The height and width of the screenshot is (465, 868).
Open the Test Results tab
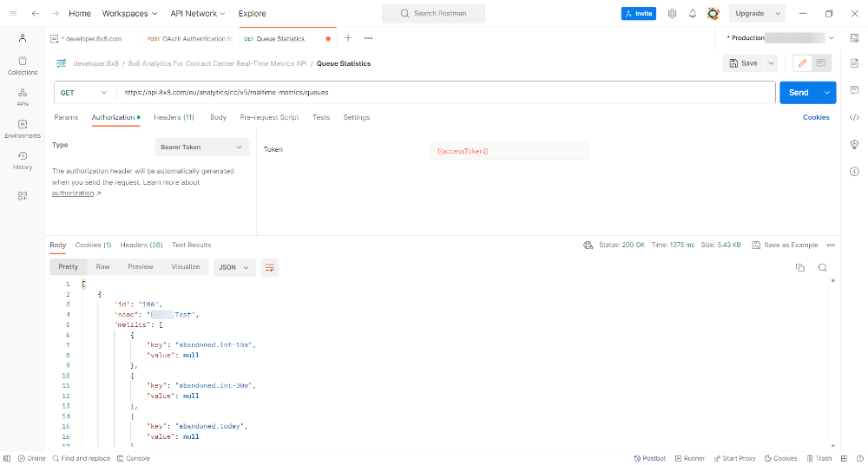(191, 245)
